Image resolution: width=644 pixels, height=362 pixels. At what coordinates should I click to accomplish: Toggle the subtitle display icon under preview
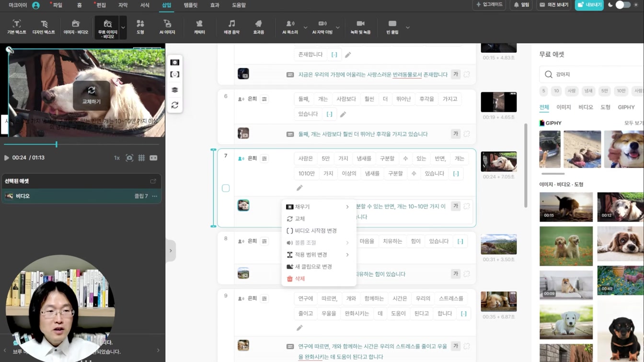(153, 158)
